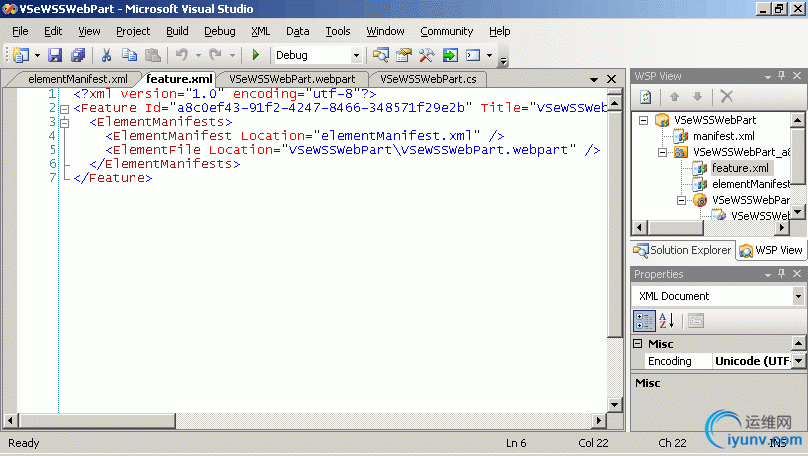Switch to the VSeWSSWebPart.cs tab
808x456 pixels.
(428, 79)
